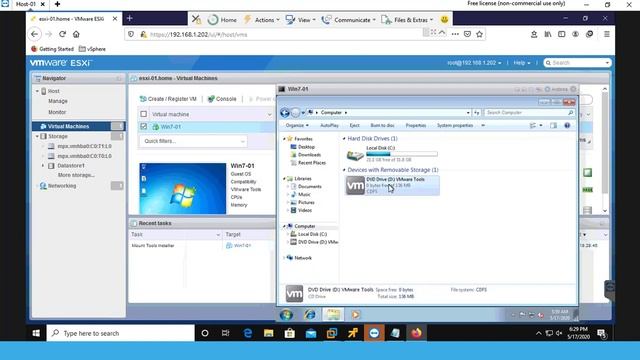Open the Organize menu in Explorer
Screen dimensions: 640x360
pos(297,125)
